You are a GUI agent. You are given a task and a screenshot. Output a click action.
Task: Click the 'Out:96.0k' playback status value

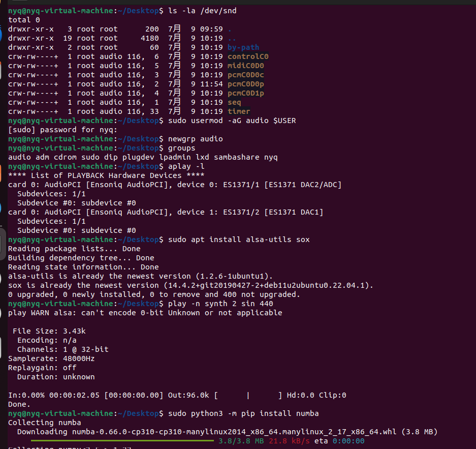click(x=188, y=395)
